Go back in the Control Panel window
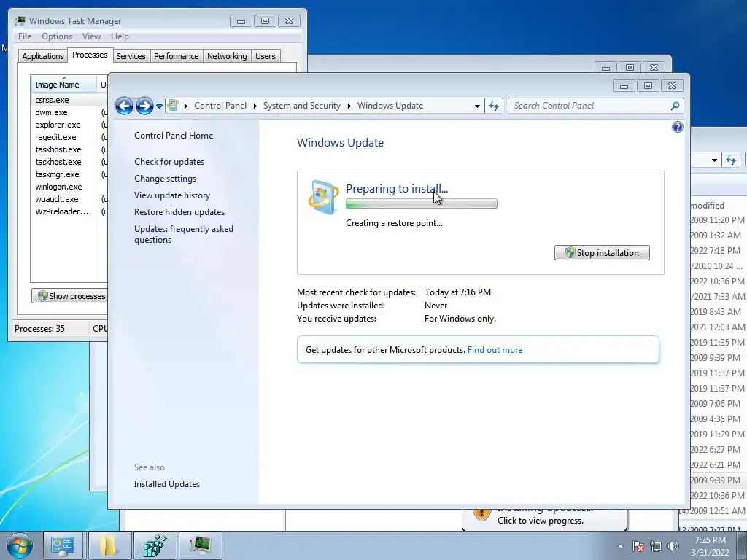 click(124, 106)
